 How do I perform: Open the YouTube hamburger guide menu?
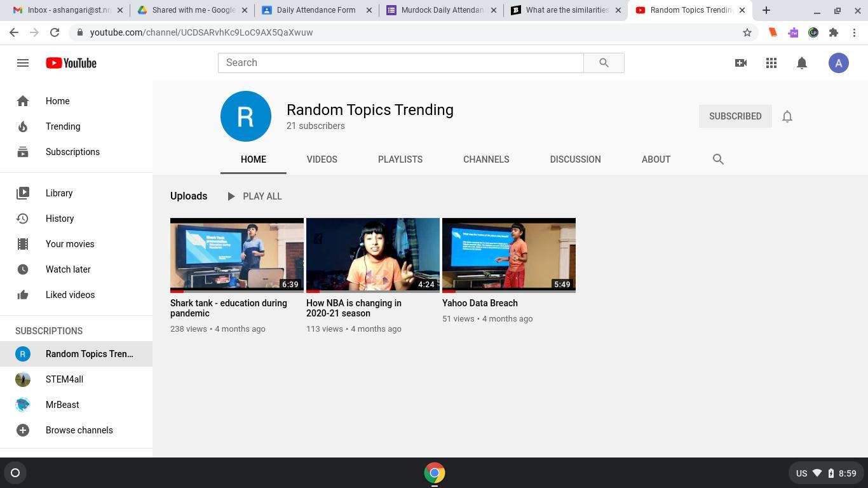[23, 63]
